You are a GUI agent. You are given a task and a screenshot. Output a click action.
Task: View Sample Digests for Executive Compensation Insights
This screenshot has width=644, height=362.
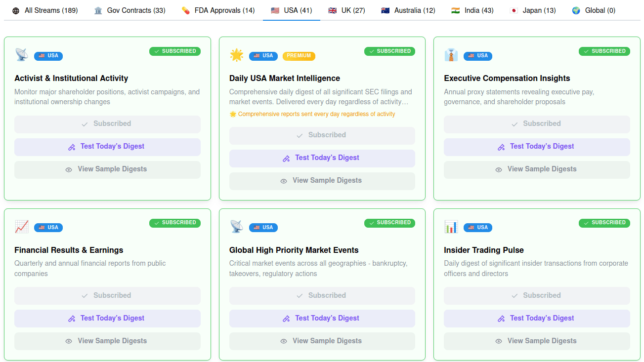537,168
